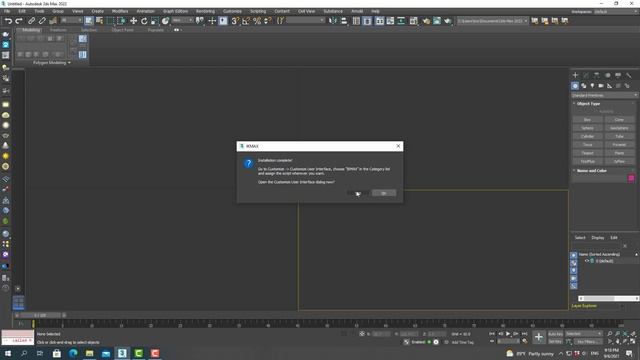This screenshot has width=640, height=360.
Task: Toggle Spinner Snap
Action: 267,21
